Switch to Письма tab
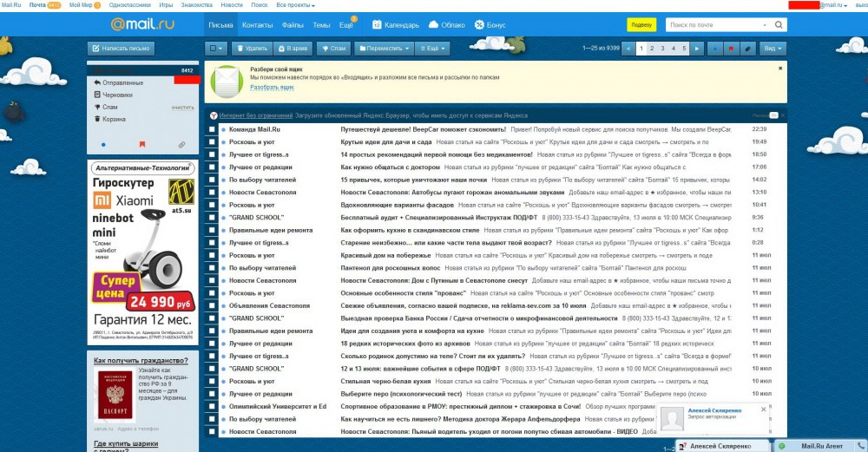This screenshot has width=868, height=452. [220, 25]
